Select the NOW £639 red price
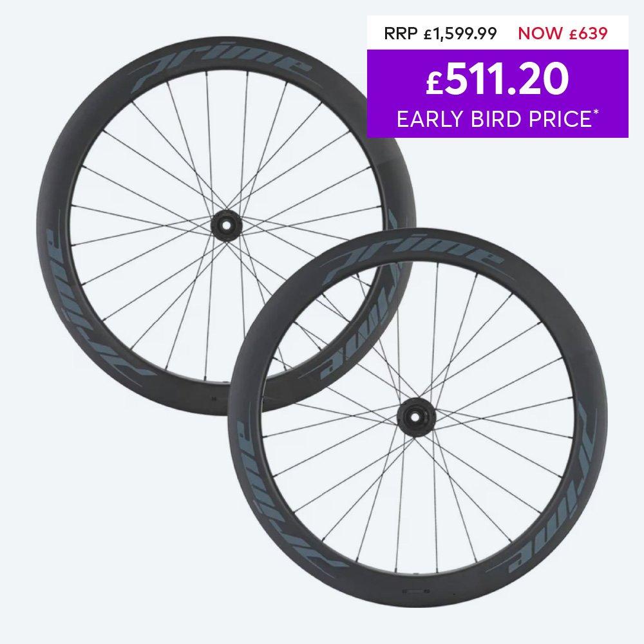The width and height of the screenshot is (644, 644). [x=563, y=33]
